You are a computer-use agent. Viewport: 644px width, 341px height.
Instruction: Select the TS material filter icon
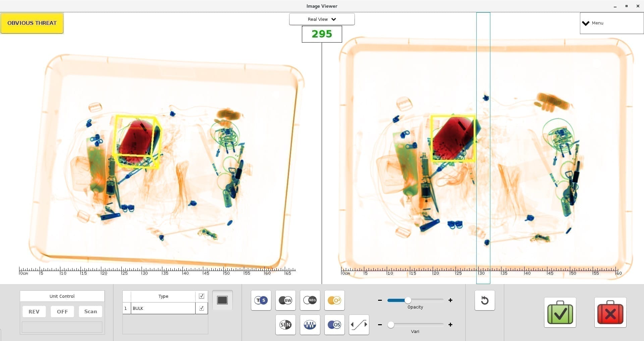[261, 300]
